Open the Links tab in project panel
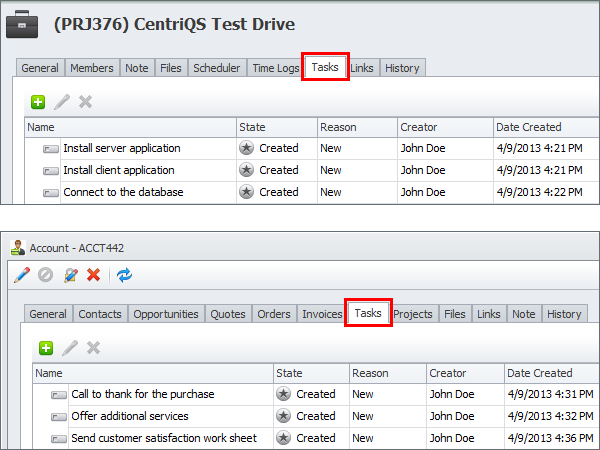 (x=362, y=68)
